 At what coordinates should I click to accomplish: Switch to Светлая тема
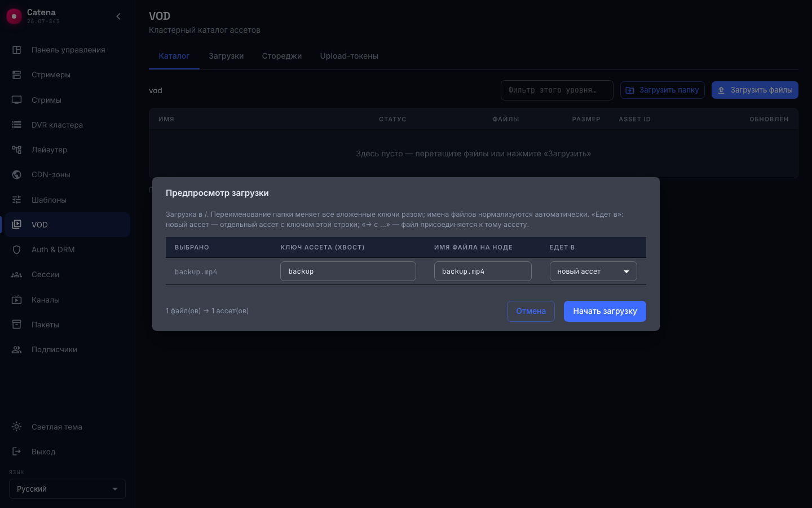pyautogui.click(x=68, y=427)
